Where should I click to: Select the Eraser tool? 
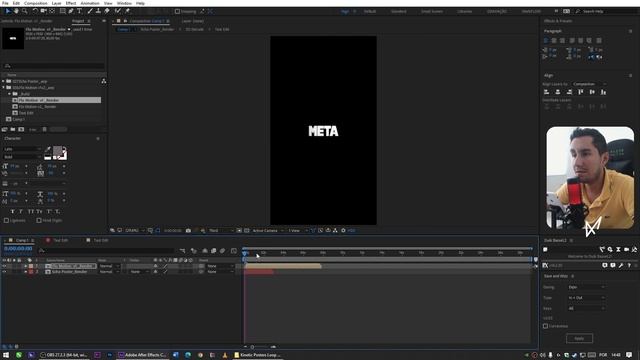click(107, 11)
